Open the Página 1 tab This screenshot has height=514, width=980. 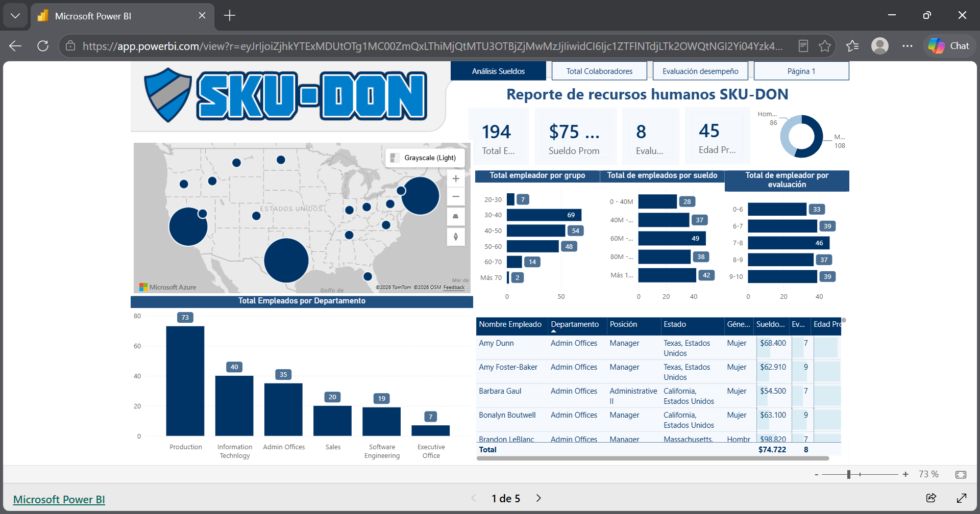pos(801,71)
